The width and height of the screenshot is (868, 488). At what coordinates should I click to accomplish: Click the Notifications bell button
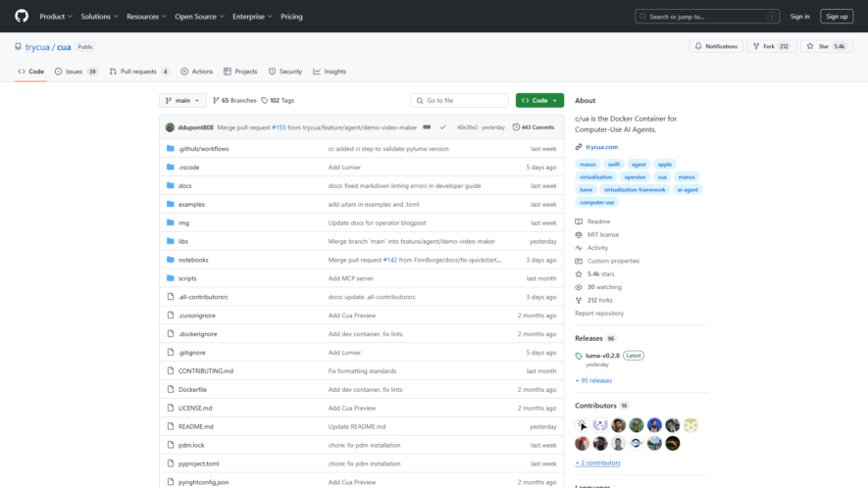pyautogui.click(x=716, y=46)
